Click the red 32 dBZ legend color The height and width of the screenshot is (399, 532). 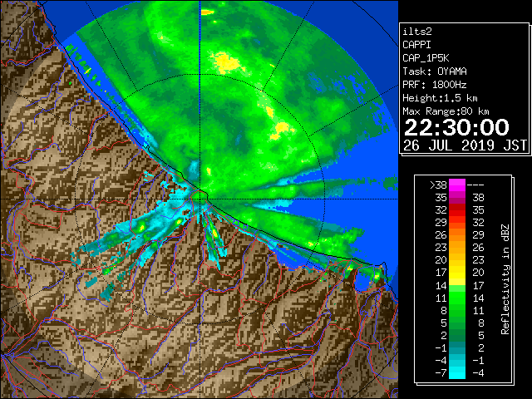457,210
